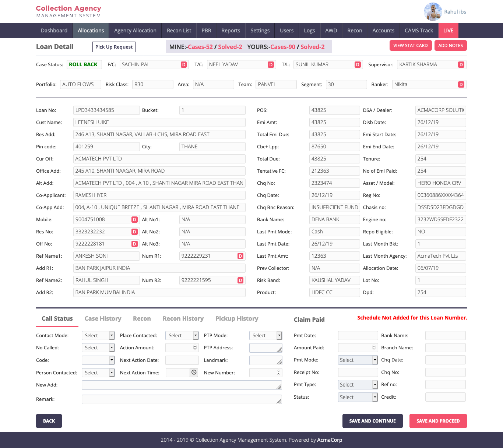Click the Pick Up Request button
The image size is (503, 448).
pyautogui.click(x=114, y=47)
